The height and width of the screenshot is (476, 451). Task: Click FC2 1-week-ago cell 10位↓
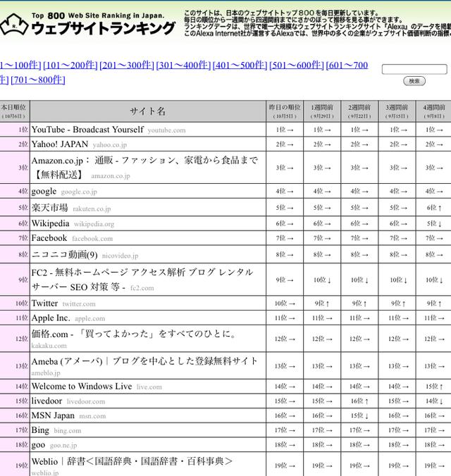(x=322, y=280)
